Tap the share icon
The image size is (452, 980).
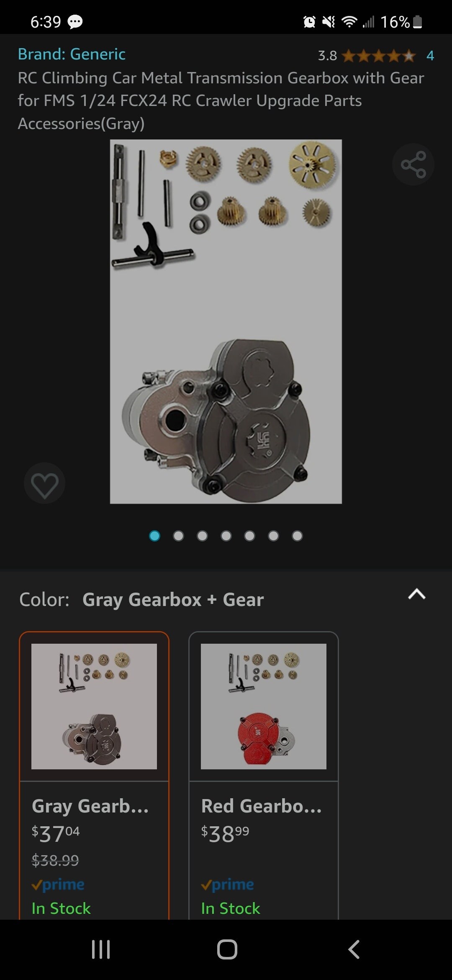coord(413,165)
